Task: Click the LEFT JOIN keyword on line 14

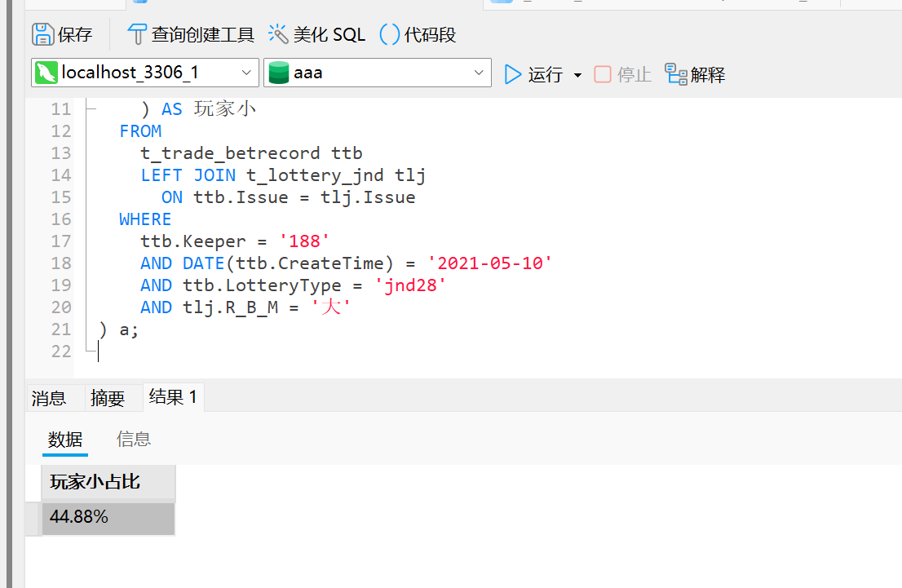Action: click(x=188, y=175)
